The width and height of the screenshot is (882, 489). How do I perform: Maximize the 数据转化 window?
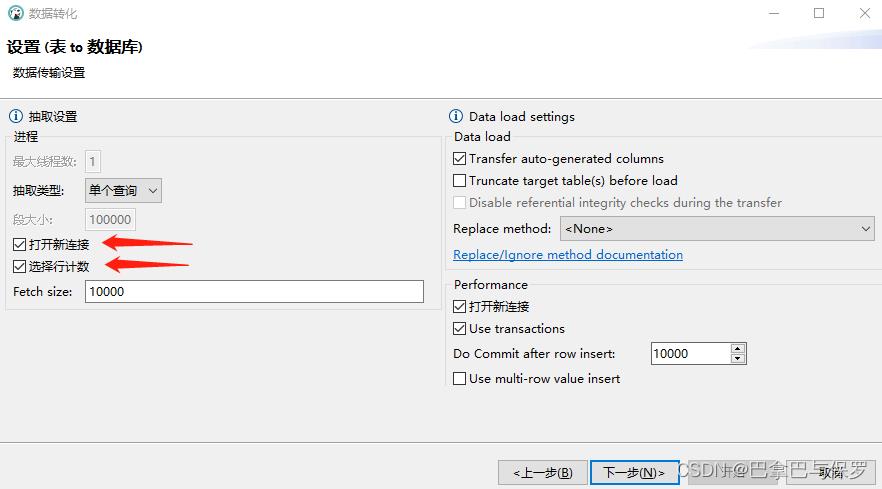[819, 14]
